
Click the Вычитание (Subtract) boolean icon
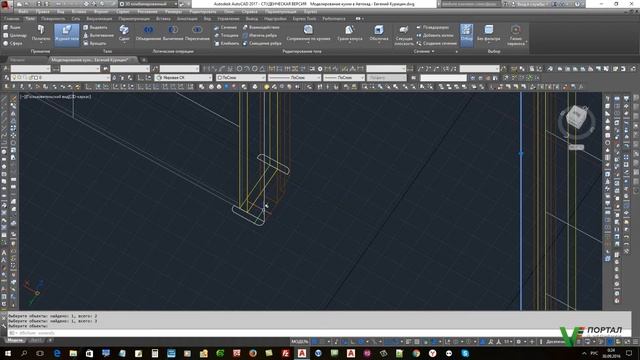click(x=173, y=30)
